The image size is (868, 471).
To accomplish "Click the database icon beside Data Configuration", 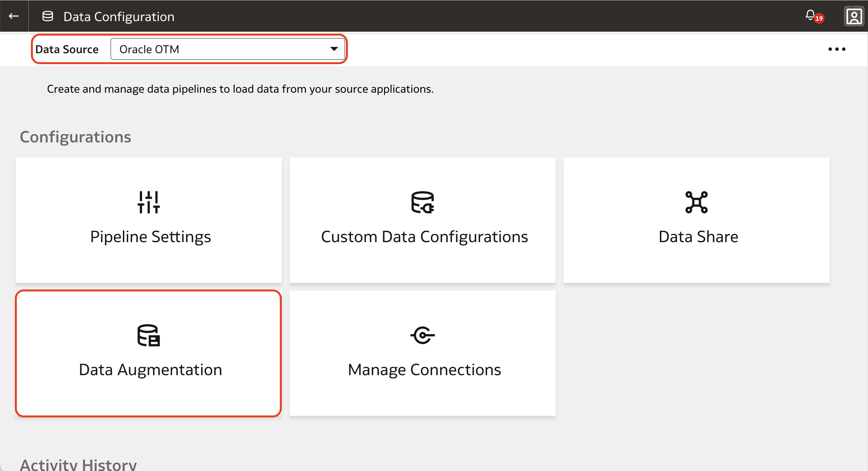I will point(48,16).
